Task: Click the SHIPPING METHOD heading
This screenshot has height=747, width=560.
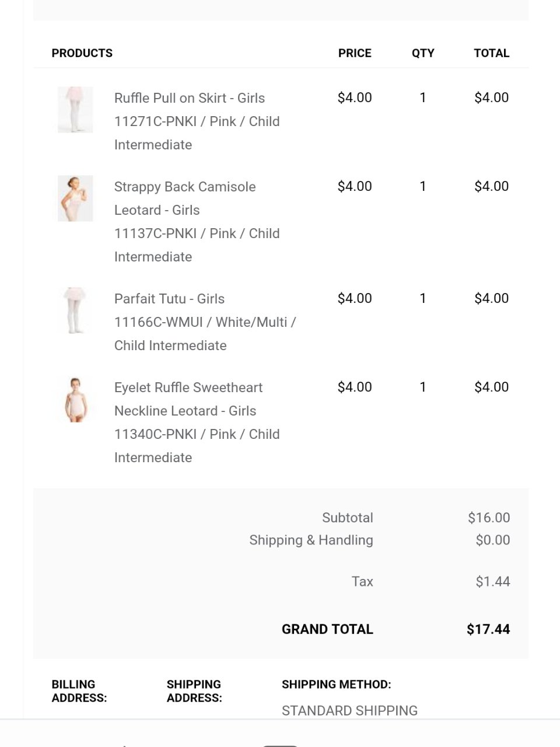Action: coord(336,685)
